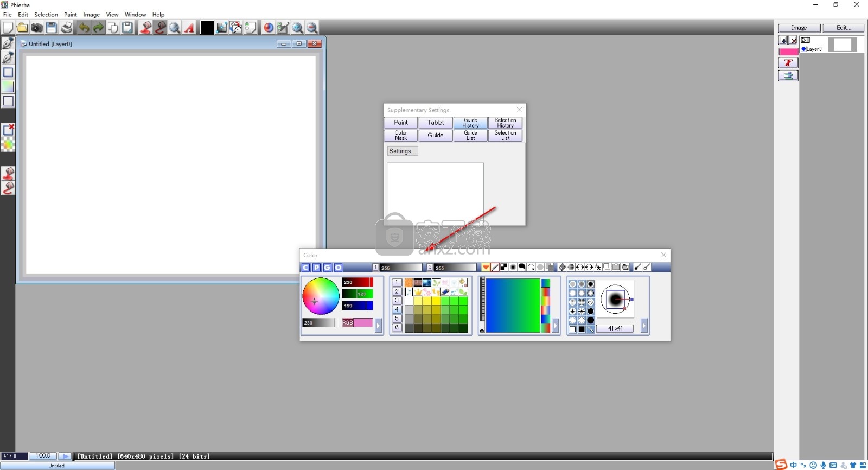Toggle the pencil draw mode in Color toolbar
Screen dimensions: 868x470
click(x=495, y=267)
